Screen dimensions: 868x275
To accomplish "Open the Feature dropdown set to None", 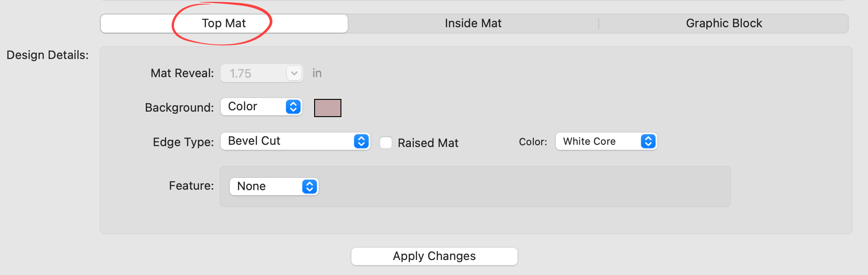I will (x=266, y=187).
